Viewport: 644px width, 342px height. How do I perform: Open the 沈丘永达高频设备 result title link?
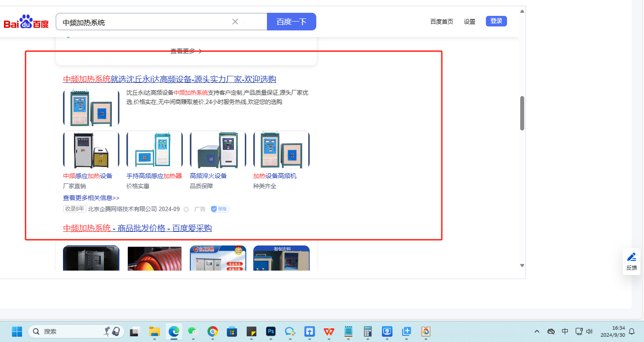tap(170, 79)
